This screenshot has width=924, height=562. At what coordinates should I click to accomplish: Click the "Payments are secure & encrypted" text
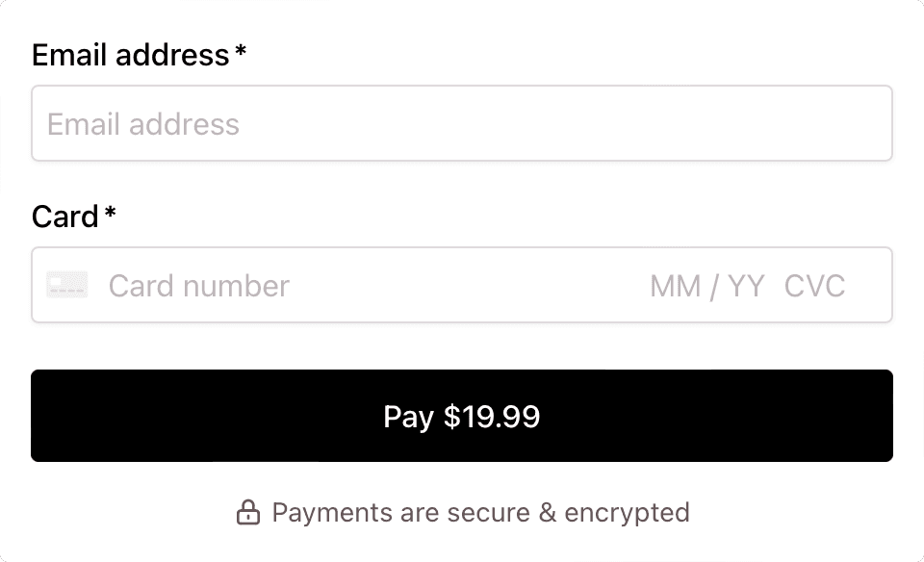[x=480, y=512]
